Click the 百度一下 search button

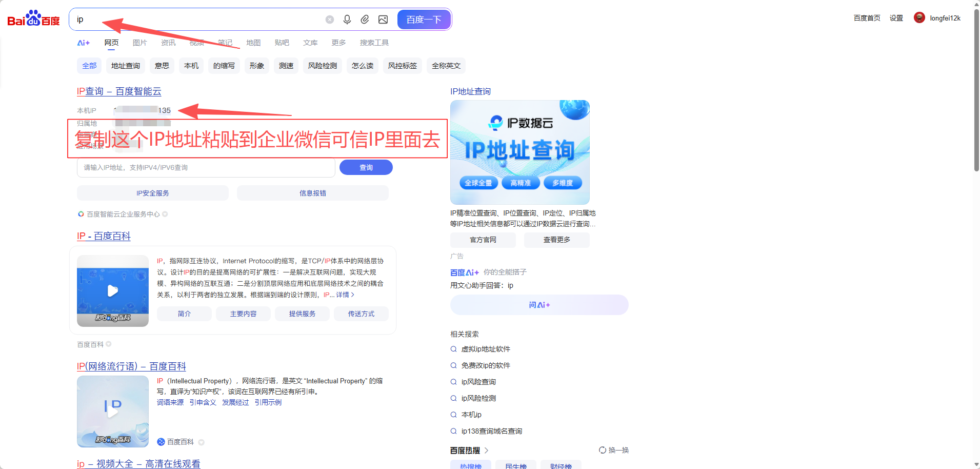click(x=424, y=19)
